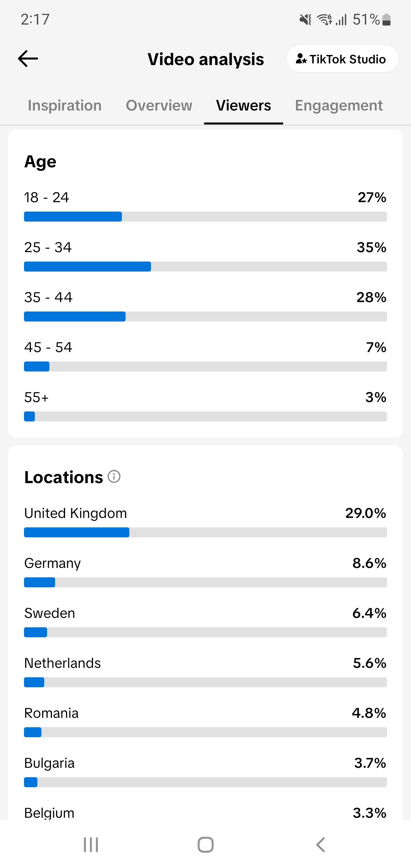
Task: Select the Netherlands percentage bar
Action: [x=205, y=682]
